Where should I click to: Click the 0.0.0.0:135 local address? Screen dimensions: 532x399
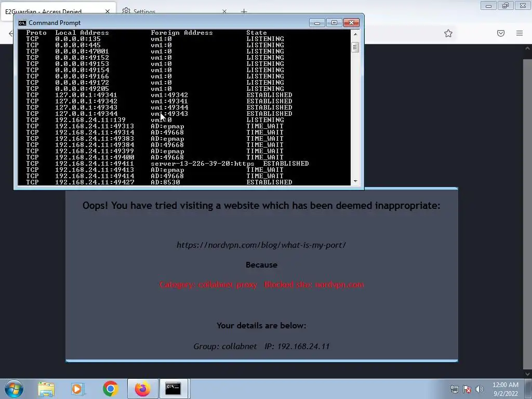[78, 39]
